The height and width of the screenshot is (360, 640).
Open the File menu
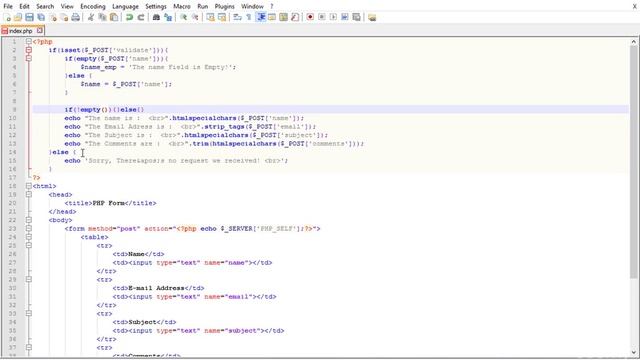click(x=8, y=6)
